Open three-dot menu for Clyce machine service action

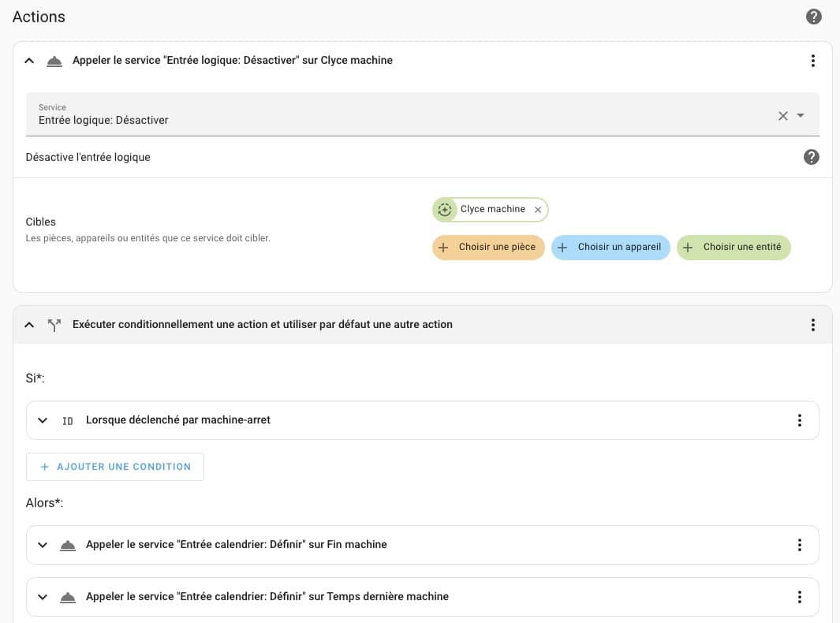click(812, 61)
